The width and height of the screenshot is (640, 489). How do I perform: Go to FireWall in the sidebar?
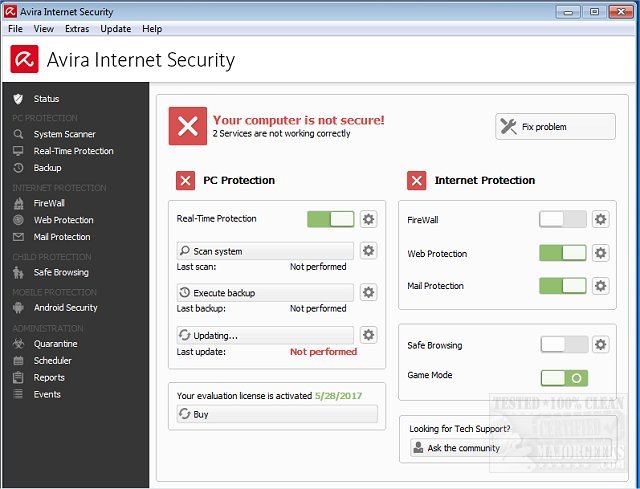click(49, 202)
